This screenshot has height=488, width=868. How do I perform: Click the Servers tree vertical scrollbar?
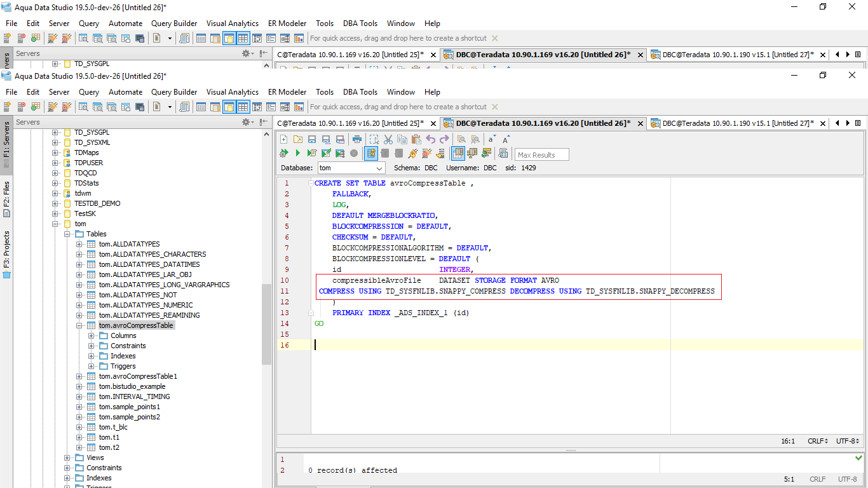coord(267,324)
